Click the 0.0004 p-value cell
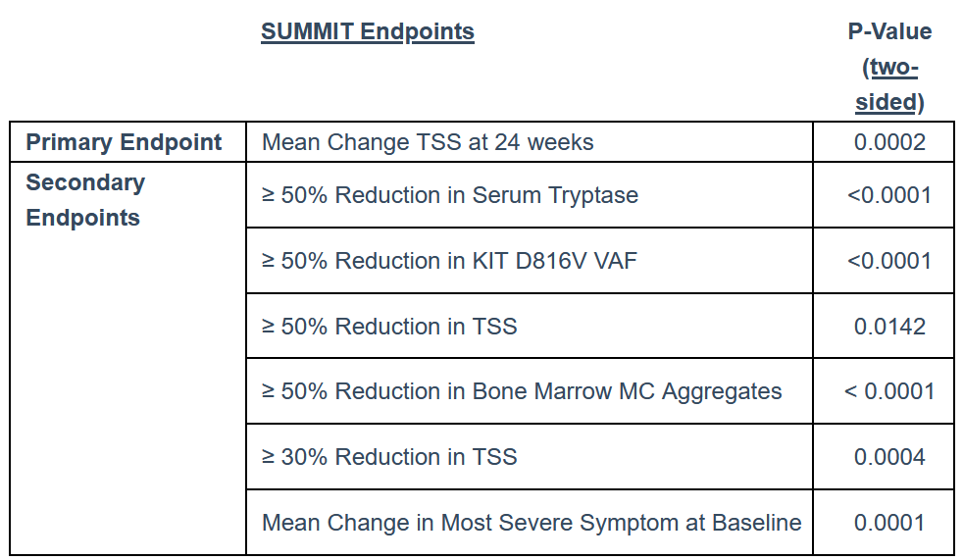The height and width of the screenshot is (560, 963). pos(889,457)
